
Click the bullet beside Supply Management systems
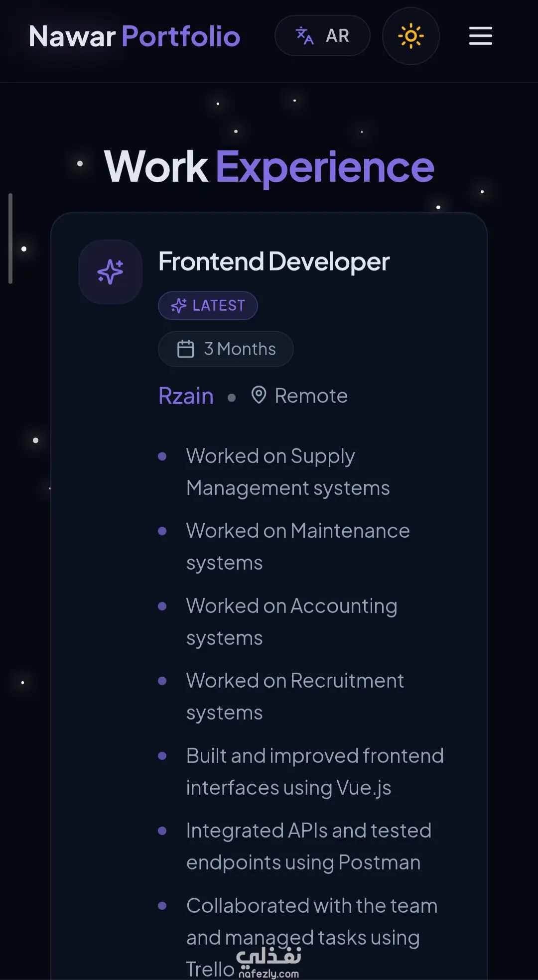pos(162,456)
